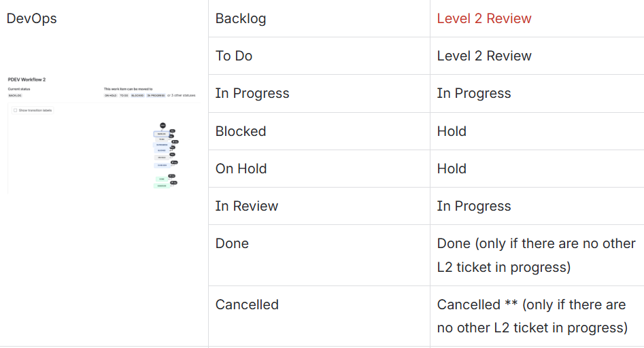Click the red Level 2 Review text

[x=484, y=18]
